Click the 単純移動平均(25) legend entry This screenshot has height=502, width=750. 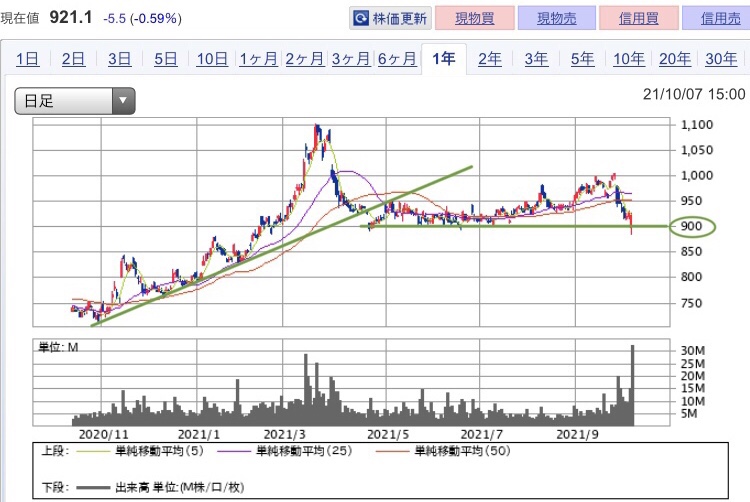click(x=285, y=451)
